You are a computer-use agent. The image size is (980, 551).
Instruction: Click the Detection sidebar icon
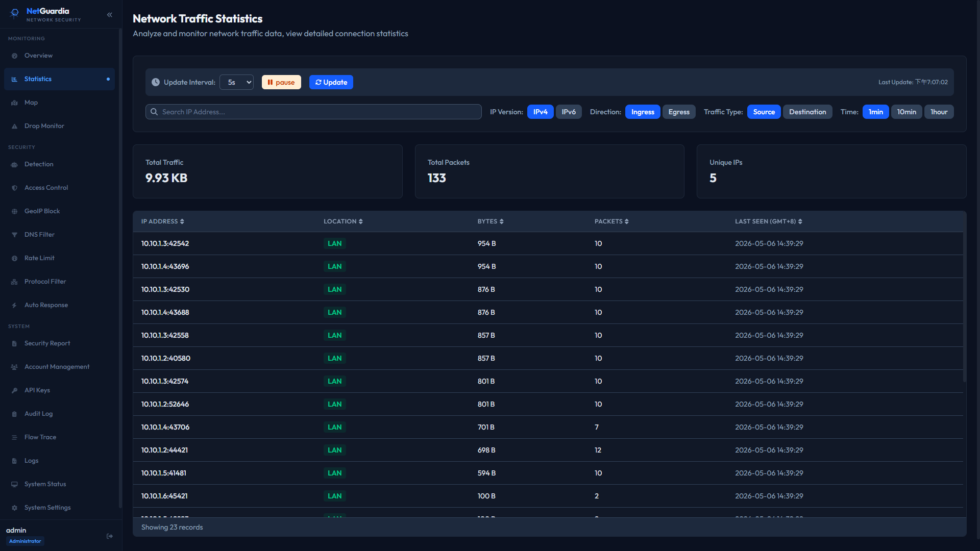[x=14, y=164]
